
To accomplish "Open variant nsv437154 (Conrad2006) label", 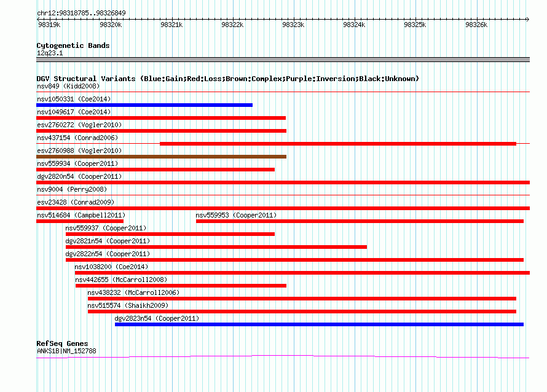I will [x=77, y=138].
